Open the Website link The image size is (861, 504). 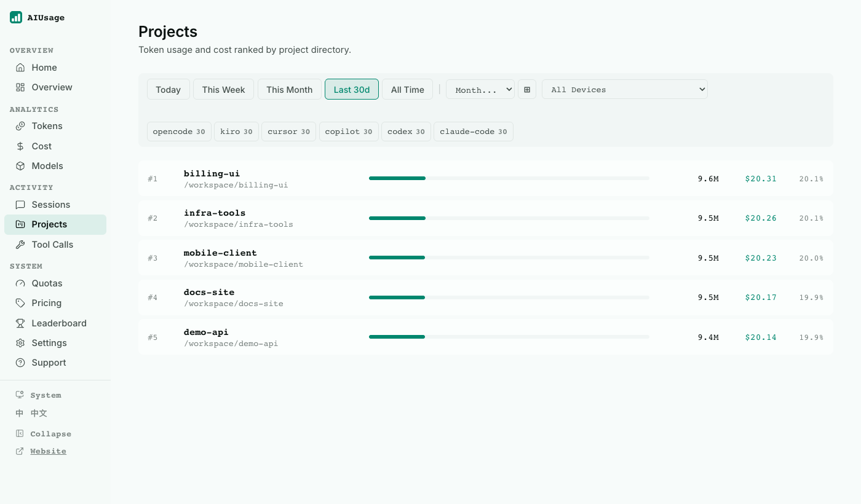[x=48, y=451]
